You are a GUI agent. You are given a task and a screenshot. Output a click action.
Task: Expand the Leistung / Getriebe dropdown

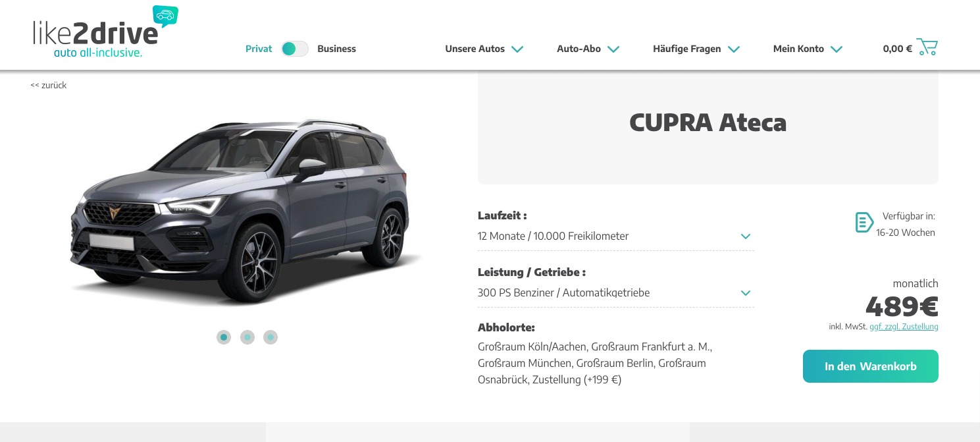616,292
